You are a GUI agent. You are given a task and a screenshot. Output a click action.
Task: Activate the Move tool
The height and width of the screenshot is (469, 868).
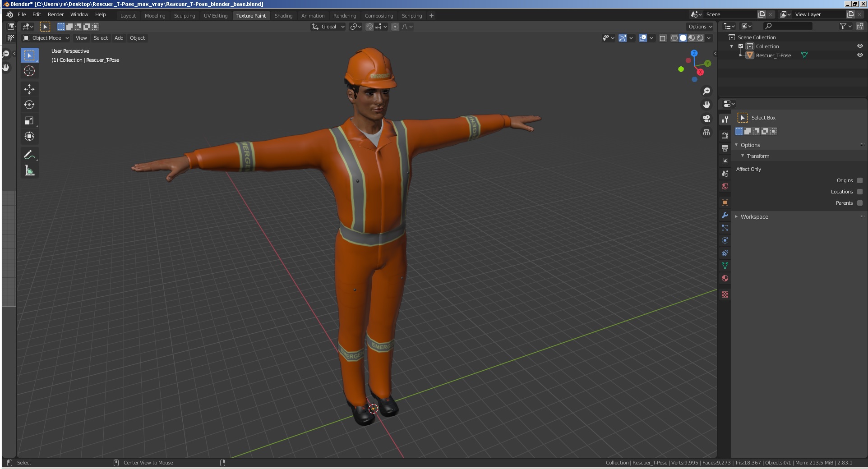pos(29,89)
